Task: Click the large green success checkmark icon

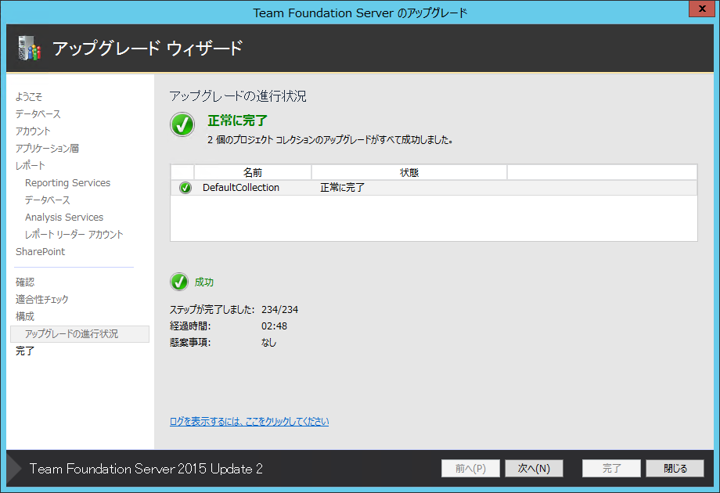Action: coord(182,125)
